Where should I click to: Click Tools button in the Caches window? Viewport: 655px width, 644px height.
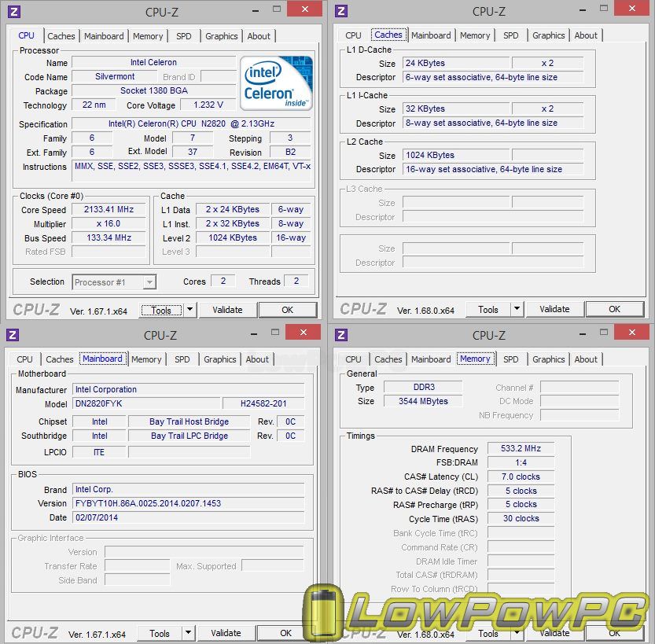pos(488,310)
